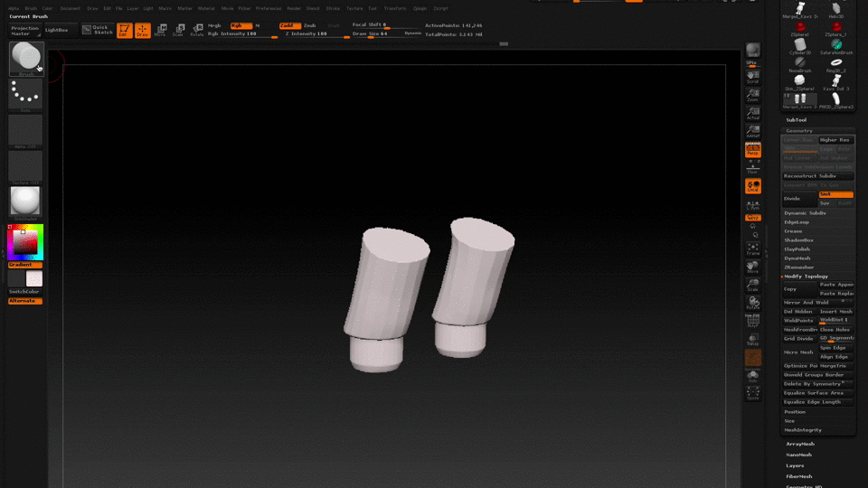Expand the SubTool palette
The height and width of the screenshot is (488, 868).
click(x=796, y=120)
